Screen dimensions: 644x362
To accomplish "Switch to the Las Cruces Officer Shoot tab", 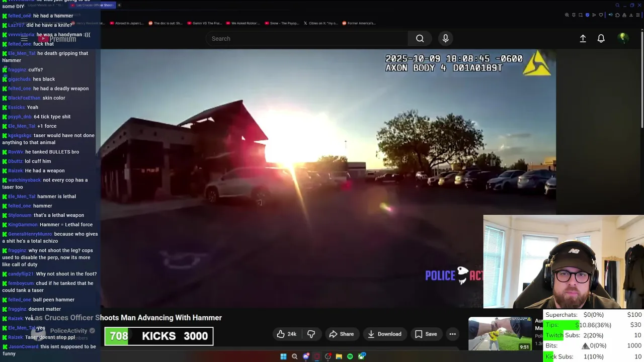I will click(92, 5).
